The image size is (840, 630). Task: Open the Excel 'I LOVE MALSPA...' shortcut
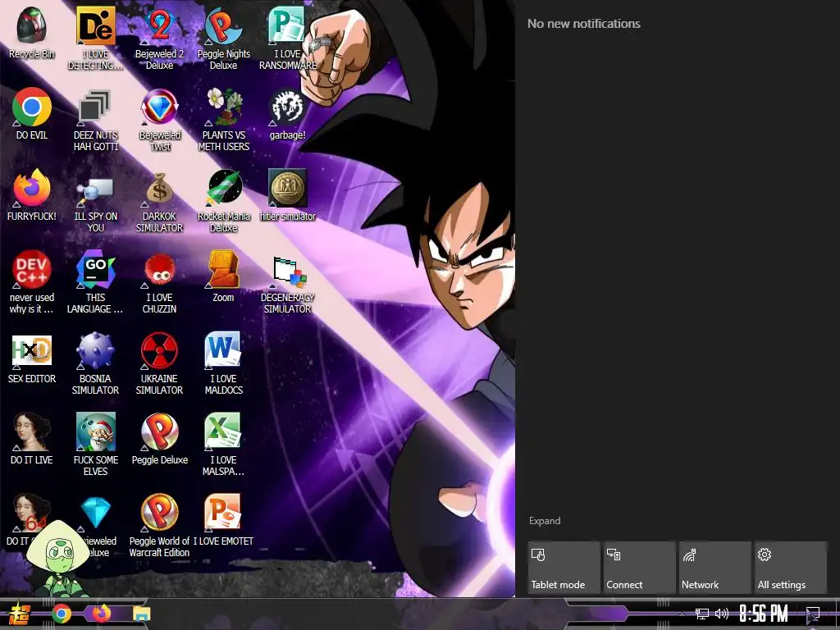point(223,445)
